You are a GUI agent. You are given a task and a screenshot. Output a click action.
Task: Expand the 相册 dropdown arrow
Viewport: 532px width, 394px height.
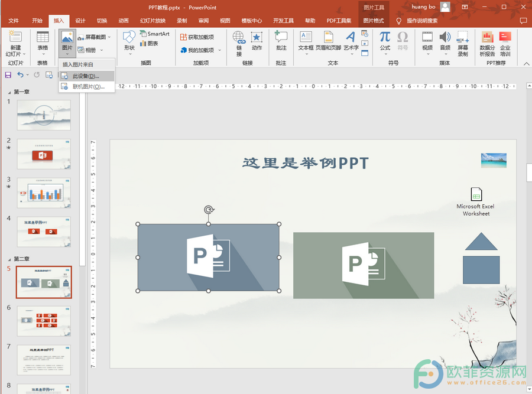[x=102, y=50]
